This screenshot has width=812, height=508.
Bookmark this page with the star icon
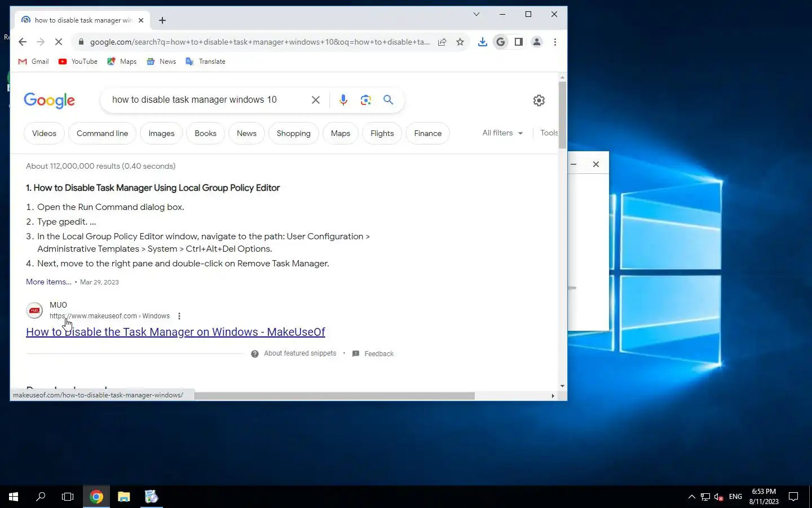460,42
